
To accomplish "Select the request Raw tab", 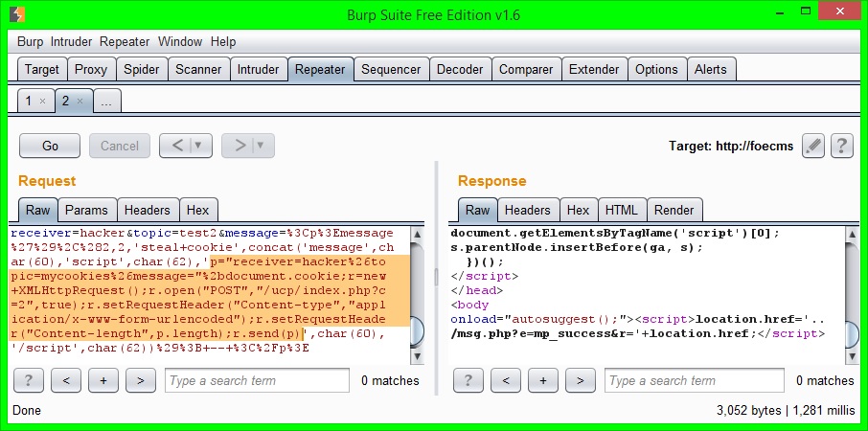I will pyautogui.click(x=37, y=211).
